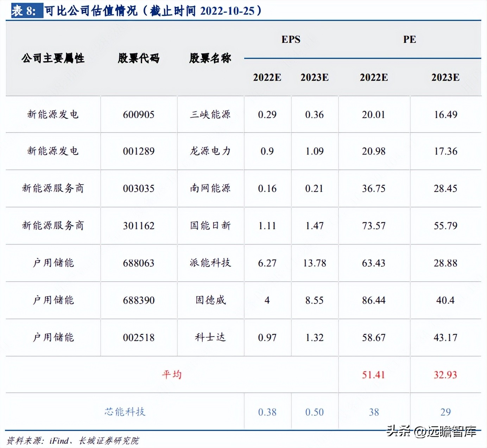This screenshot has width=487, height=448.
Task: Click 龙源电力 2023E PE value 17.36
Action: pos(445,151)
